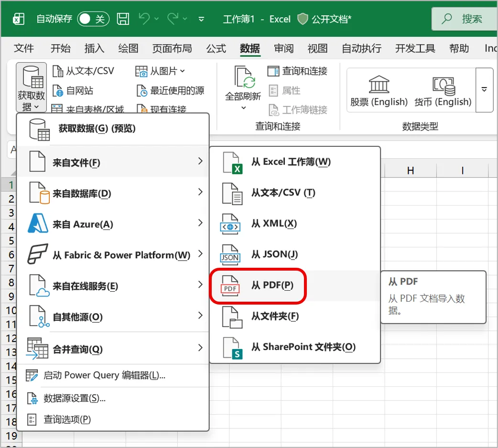Viewport: 498px width, 448px height.
Task: Select the 数据 ribbon tab
Action: point(250,48)
